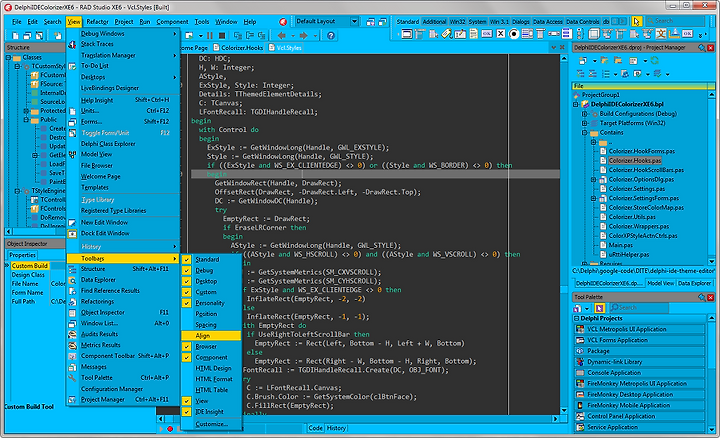
Task: Select the TButton OK component icon
Action: point(487,34)
